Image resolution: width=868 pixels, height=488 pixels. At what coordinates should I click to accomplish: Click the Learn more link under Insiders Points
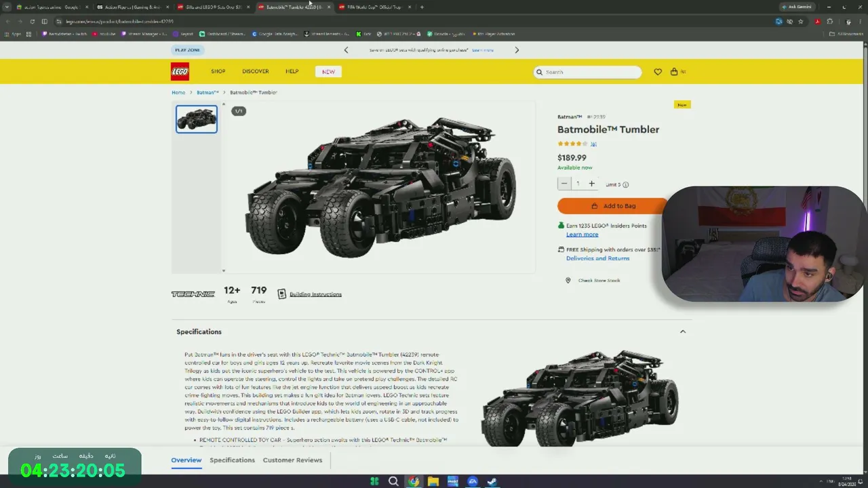click(x=583, y=235)
